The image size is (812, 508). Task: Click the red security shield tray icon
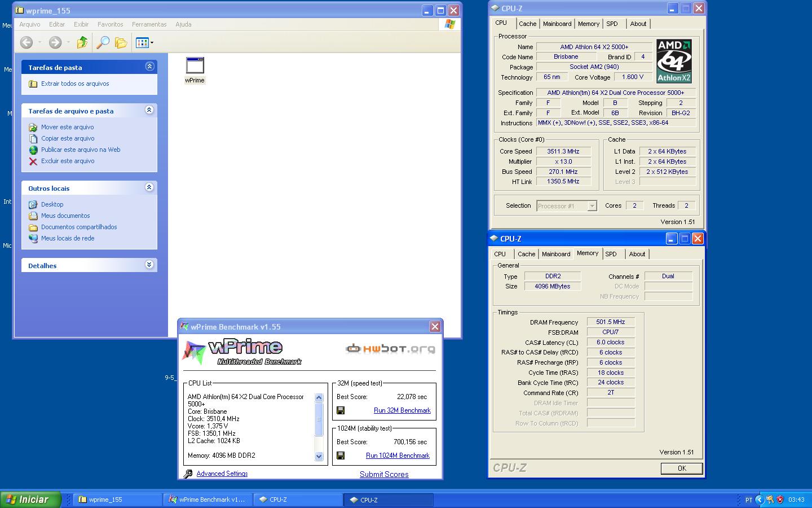(780, 500)
